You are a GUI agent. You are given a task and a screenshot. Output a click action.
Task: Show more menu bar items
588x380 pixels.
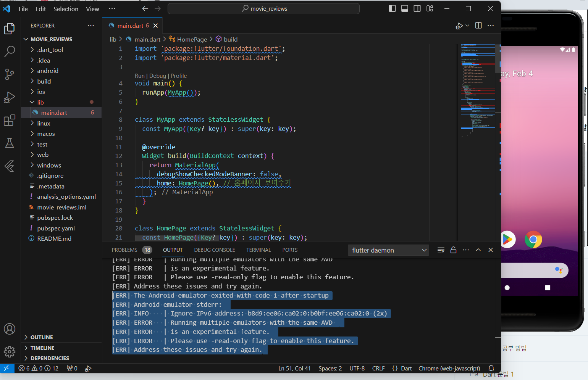click(112, 9)
